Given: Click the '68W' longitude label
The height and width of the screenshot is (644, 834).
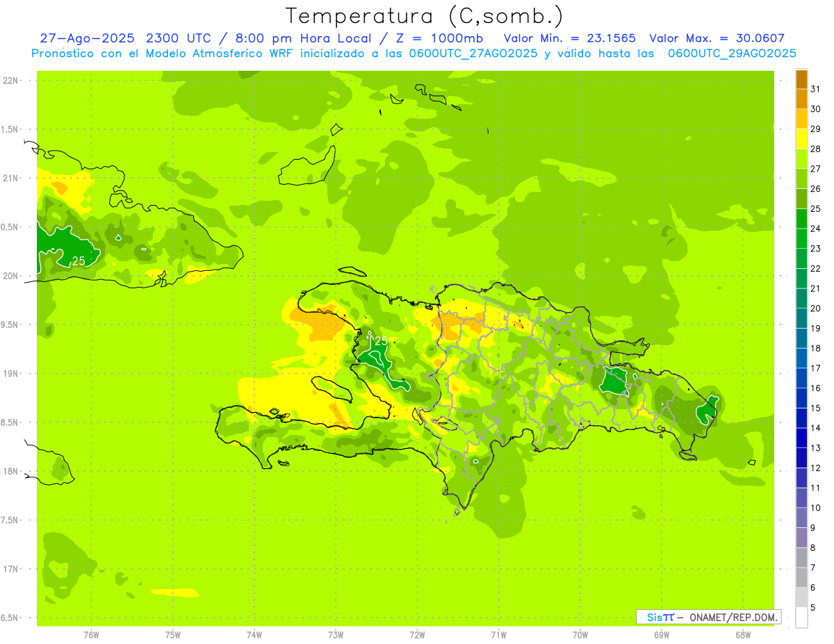Looking at the screenshot, I should (742, 634).
